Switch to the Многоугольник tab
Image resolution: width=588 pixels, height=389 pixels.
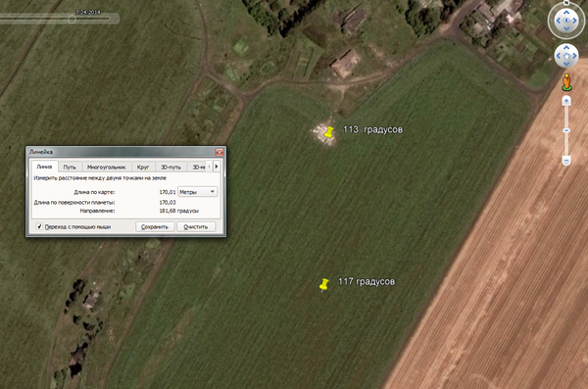pyautogui.click(x=106, y=167)
